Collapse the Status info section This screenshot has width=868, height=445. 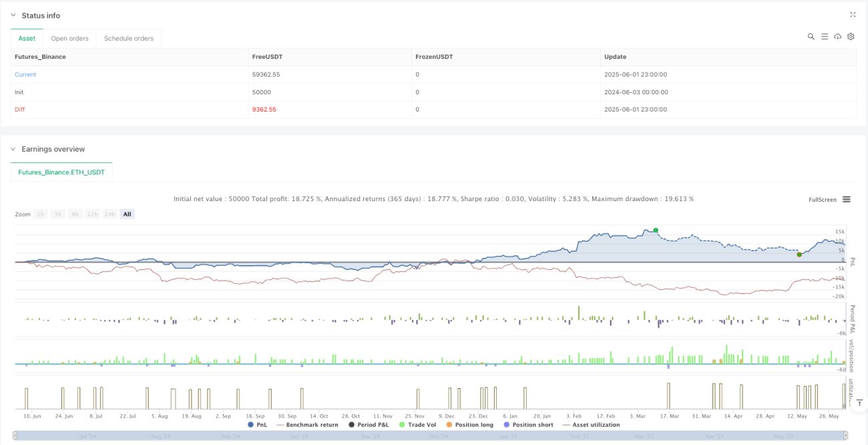[13, 15]
